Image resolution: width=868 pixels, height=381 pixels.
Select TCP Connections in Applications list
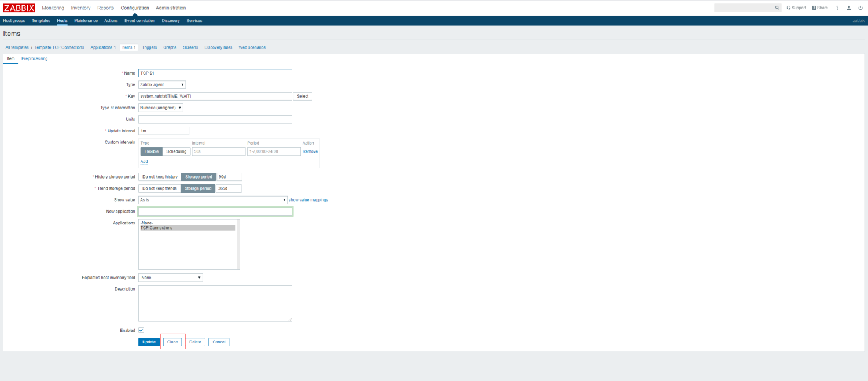tap(187, 228)
